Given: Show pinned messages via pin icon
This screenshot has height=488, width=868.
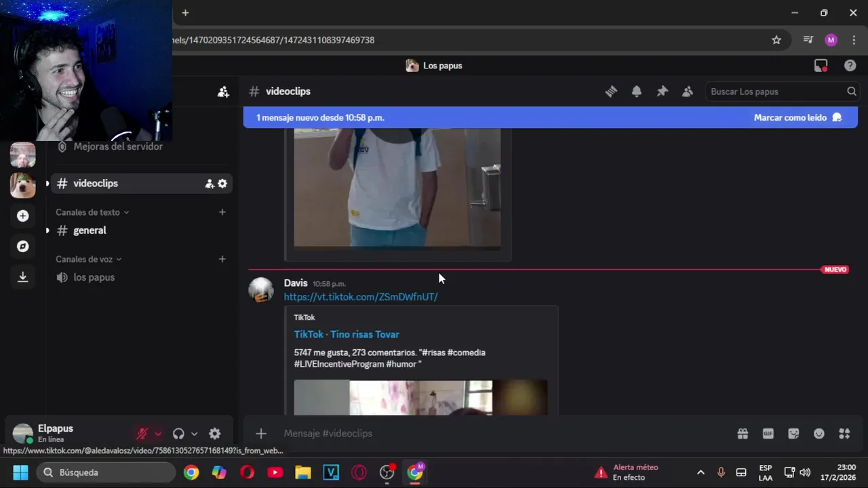Looking at the screenshot, I should (x=663, y=91).
